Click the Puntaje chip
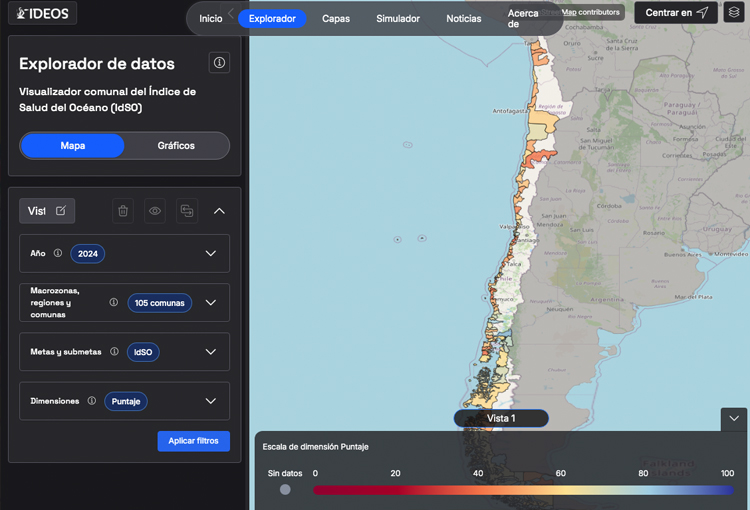 coord(126,401)
